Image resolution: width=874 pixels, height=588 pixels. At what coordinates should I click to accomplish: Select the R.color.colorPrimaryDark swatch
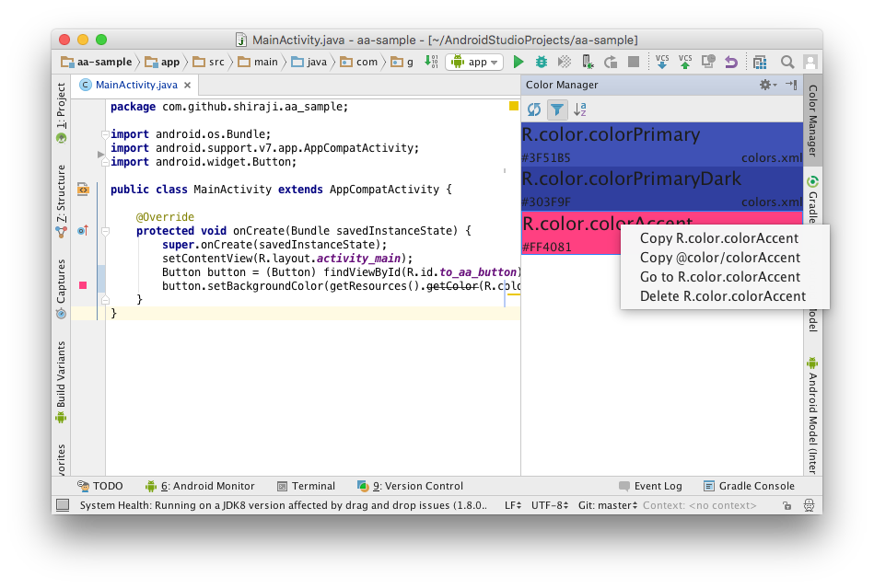point(661,189)
